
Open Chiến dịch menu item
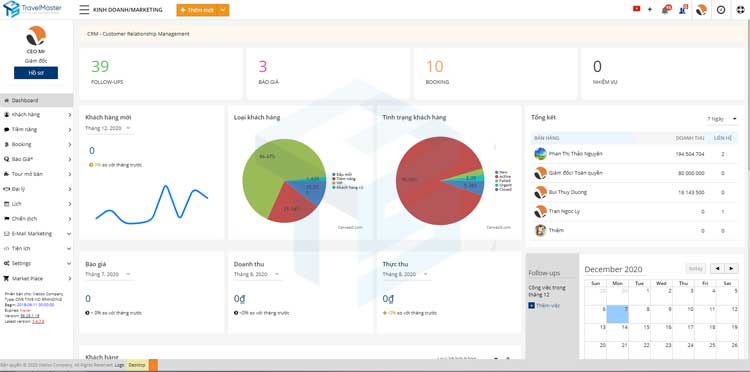(36, 219)
